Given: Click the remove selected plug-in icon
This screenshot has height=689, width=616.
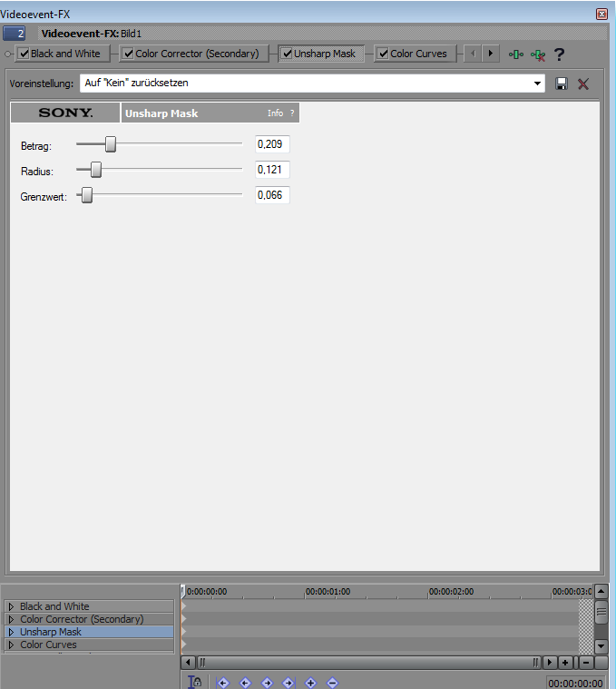Looking at the screenshot, I should pos(538,54).
